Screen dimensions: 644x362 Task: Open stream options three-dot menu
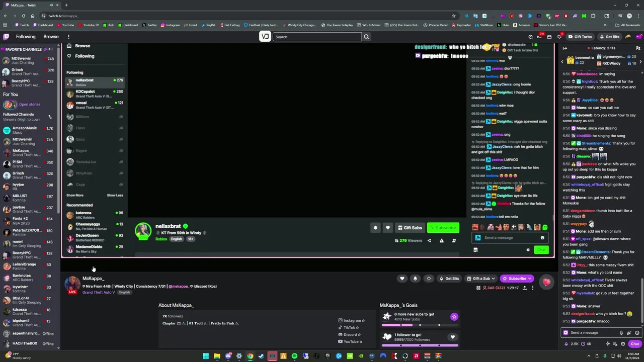[x=532, y=288]
